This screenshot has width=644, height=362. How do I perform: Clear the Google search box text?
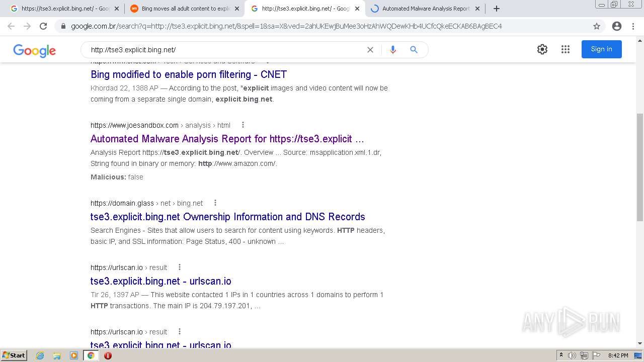[370, 50]
